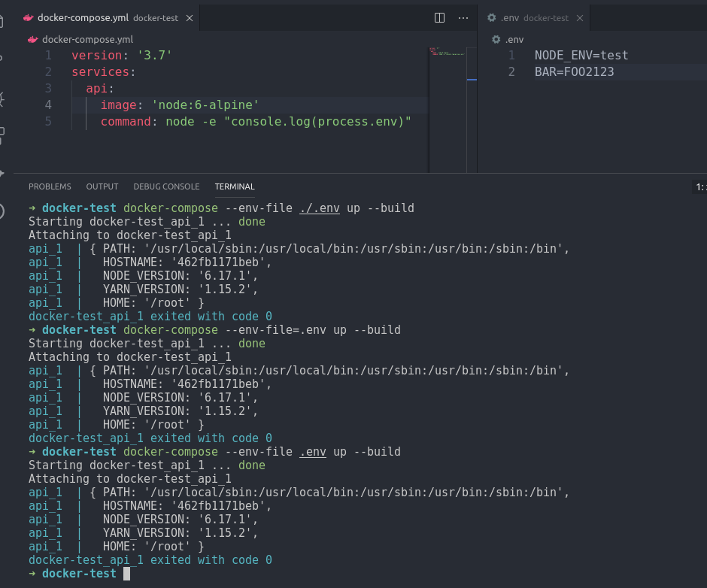Open the More Actions ellipsis menu
The height and width of the screenshot is (588, 707).
(463, 17)
